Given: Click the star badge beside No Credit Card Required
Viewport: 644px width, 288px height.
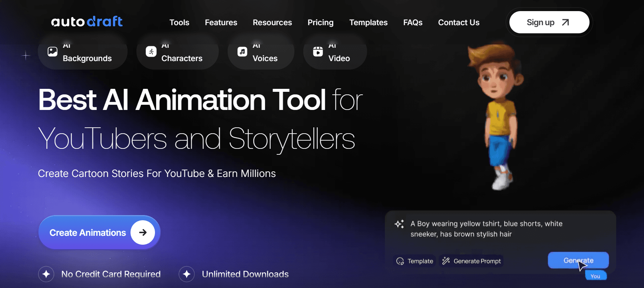Looking at the screenshot, I should pos(46,274).
